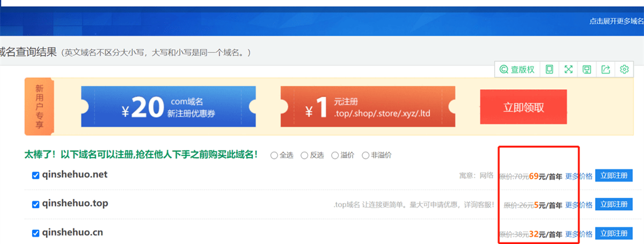This screenshot has height=244, width=644.
Task: Open 更多价格 for qinshehuo.top
Action: click(579, 205)
